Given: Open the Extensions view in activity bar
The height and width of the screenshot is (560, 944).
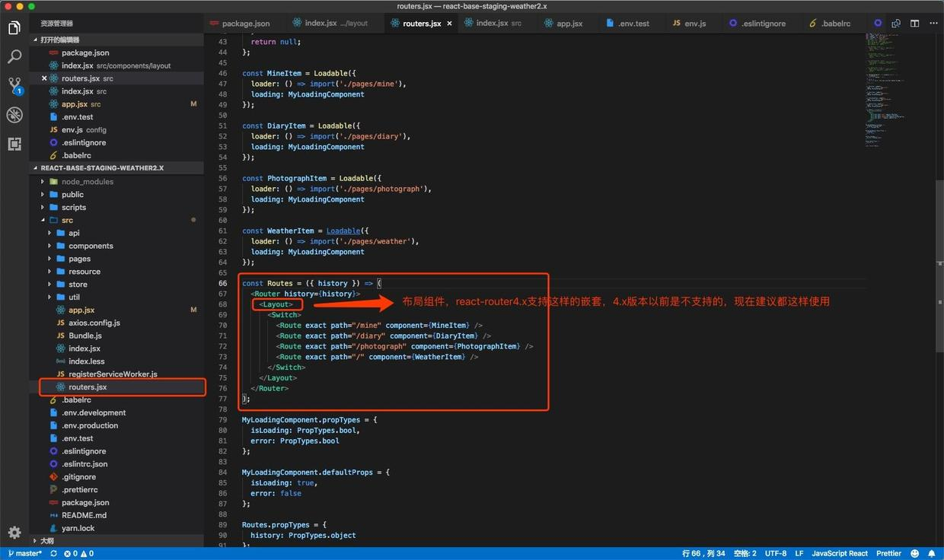Looking at the screenshot, I should point(14,144).
